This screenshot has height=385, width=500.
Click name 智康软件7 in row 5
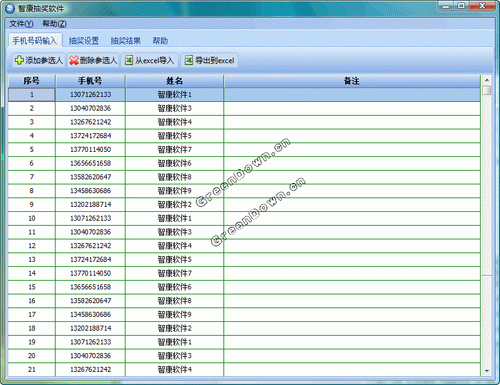[x=174, y=149]
